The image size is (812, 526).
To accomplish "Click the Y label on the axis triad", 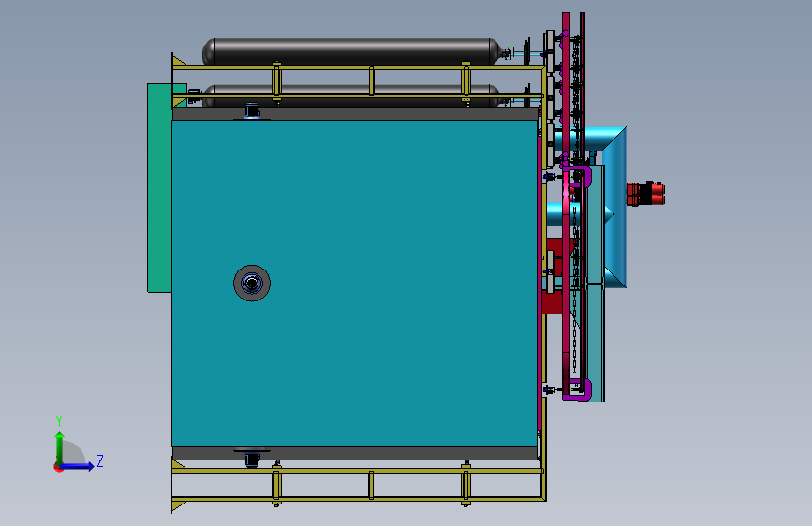I will (x=59, y=420).
